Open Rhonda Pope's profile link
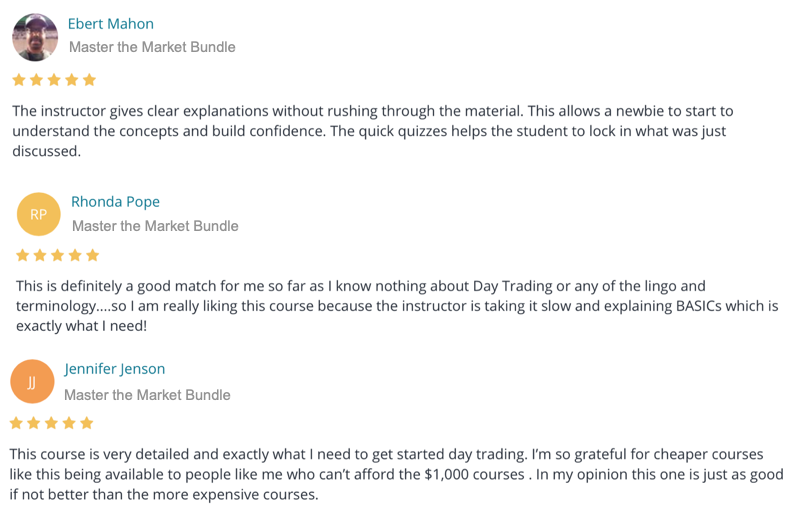Screen dimensions: 798x524 tap(115, 202)
